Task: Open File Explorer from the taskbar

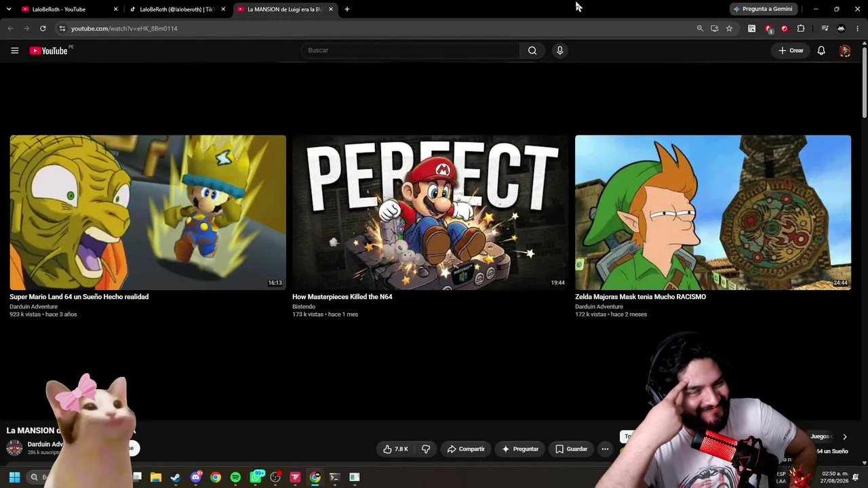Action: [156, 477]
